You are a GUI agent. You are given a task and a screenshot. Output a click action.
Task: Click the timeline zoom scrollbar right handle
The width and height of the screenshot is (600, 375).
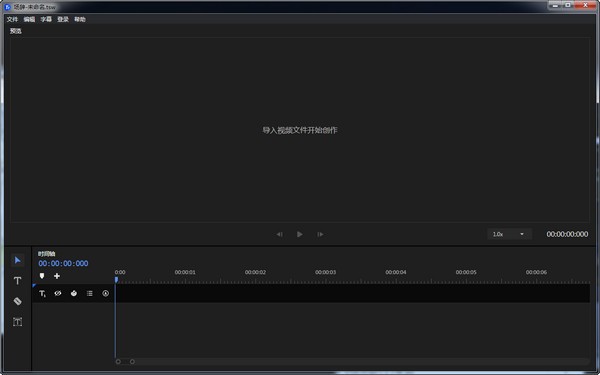pyautogui.click(x=132, y=362)
